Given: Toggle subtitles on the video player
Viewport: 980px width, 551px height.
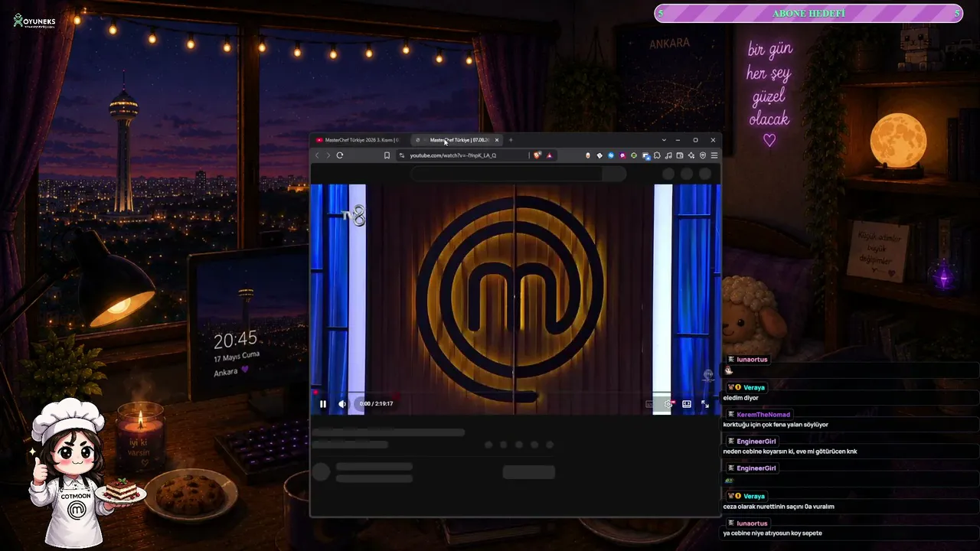Looking at the screenshot, I should point(650,404).
